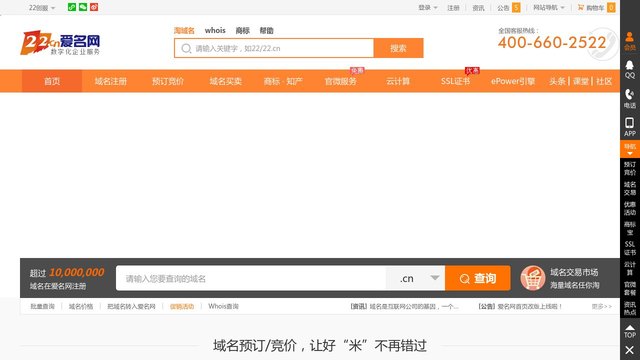Collapse the 导航 sidebar section
Screen dimensions: 640x360
point(630,149)
